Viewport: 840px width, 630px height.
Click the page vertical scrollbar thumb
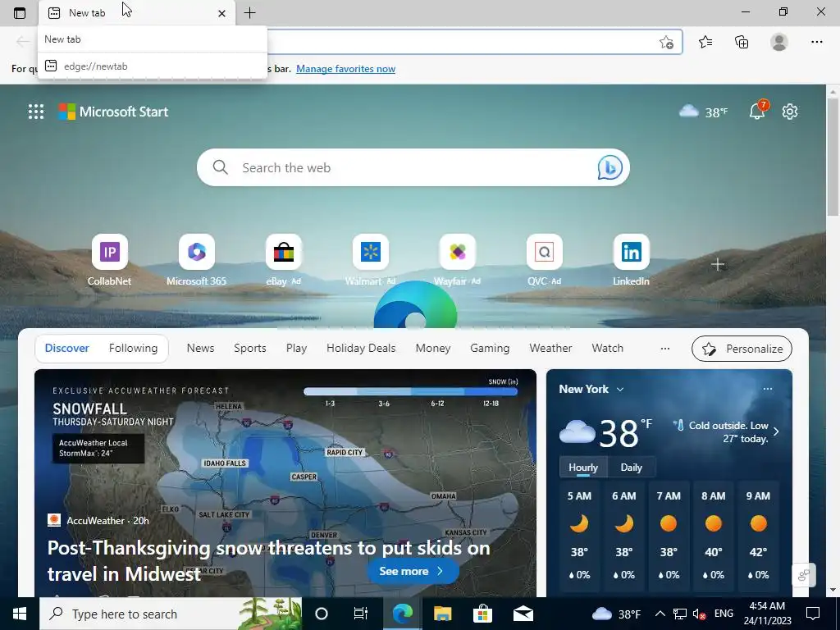pyautogui.click(x=833, y=155)
